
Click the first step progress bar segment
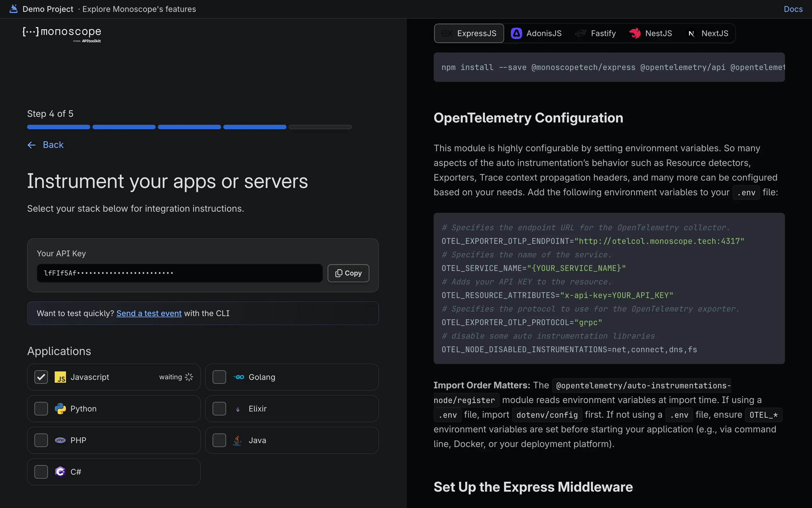coord(59,127)
